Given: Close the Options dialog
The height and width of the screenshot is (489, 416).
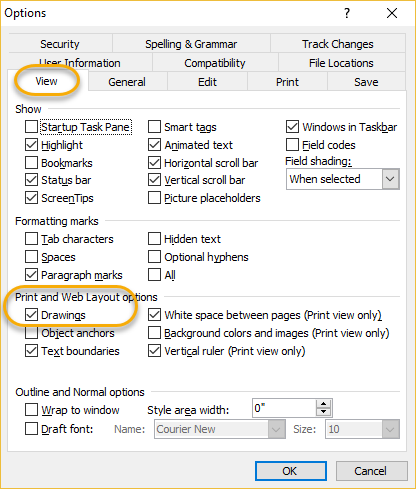Looking at the screenshot, I should tap(392, 13).
